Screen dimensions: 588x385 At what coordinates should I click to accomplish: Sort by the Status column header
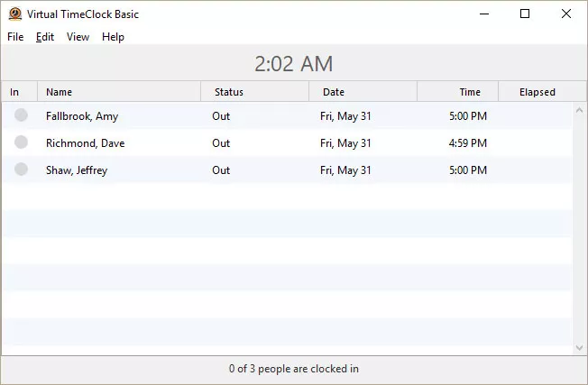pyautogui.click(x=255, y=91)
